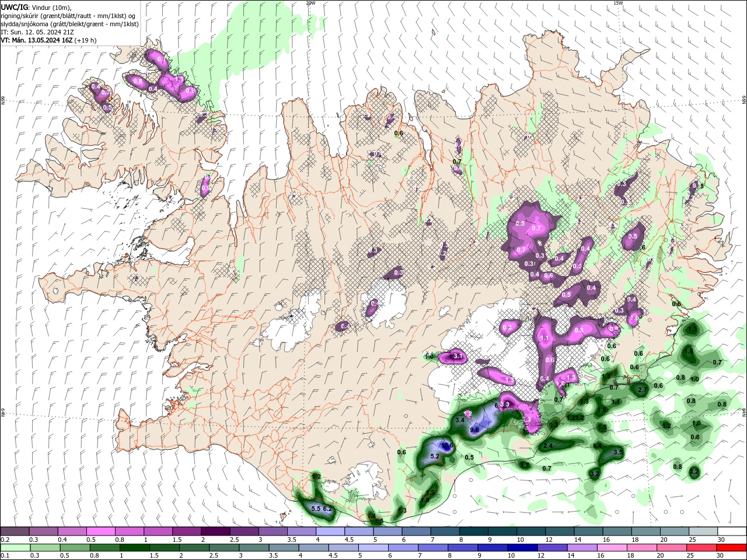Image resolution: width=747 pixels, height=560 pixels.
Task: Click the initial time 'IT: Sun. 12. 05. 2024 21Z'
Action: pos(37,32)
